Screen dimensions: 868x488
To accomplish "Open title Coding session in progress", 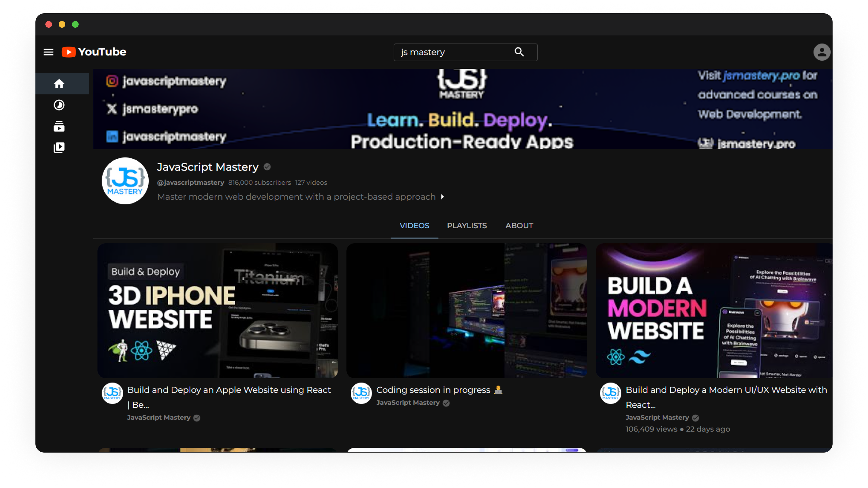I will click(x=439, y=390).
